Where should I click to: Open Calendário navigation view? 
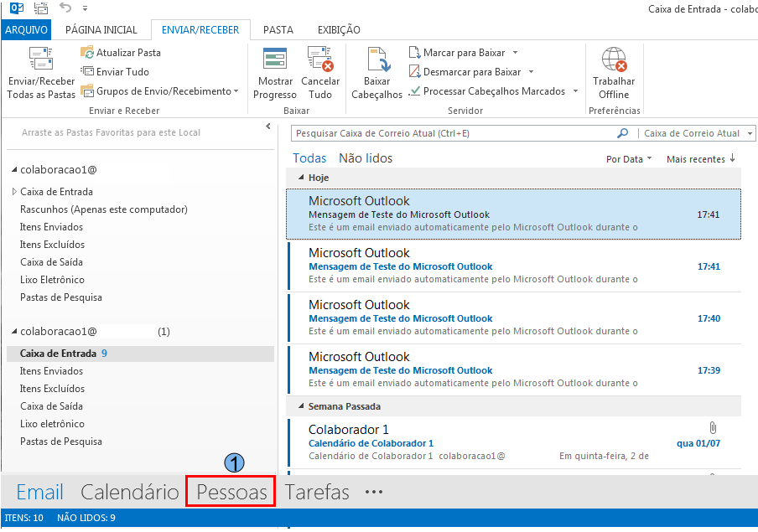[x=130, y=492]
